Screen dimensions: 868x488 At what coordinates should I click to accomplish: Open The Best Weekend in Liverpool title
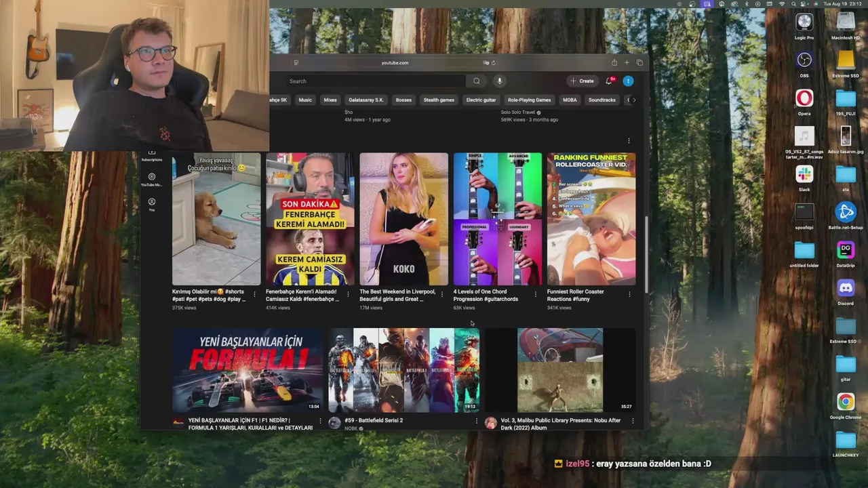[397, 295]
